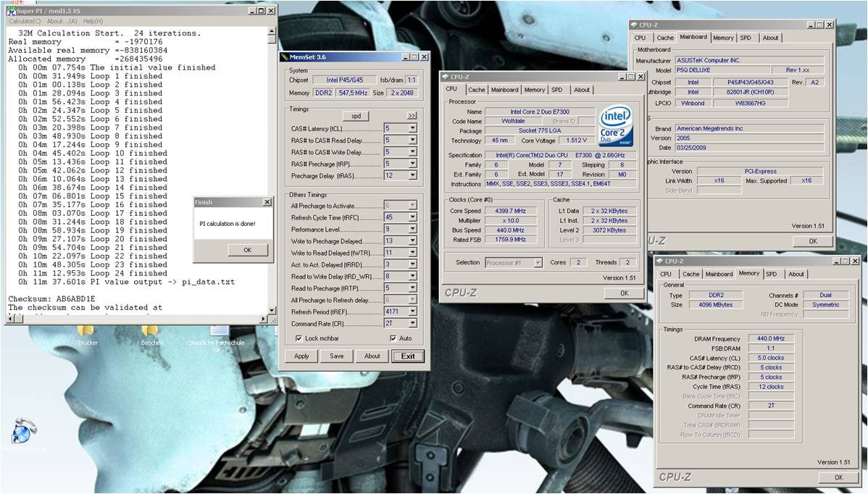The image size is (868, 494).
Task: Click the expand arrows button in MemSet Timings
Action: pyautogui.click(x=412, y=116)
